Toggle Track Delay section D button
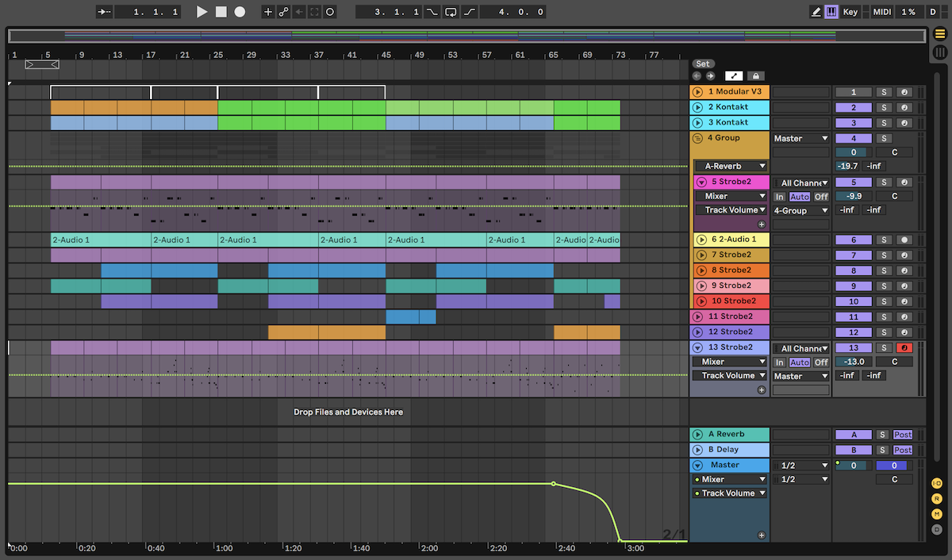Screen dimensions: 952x560 click(x=937, y=529)
